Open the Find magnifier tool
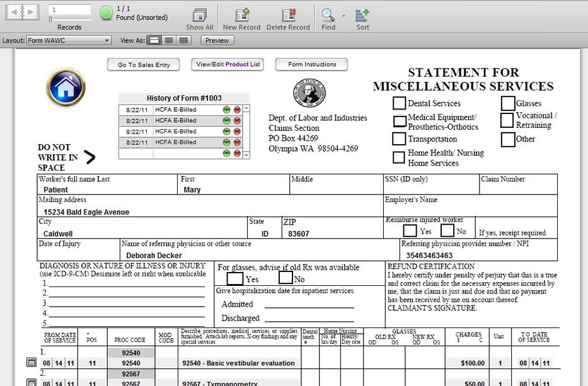588x386 pixels. (x=328, y=15)
